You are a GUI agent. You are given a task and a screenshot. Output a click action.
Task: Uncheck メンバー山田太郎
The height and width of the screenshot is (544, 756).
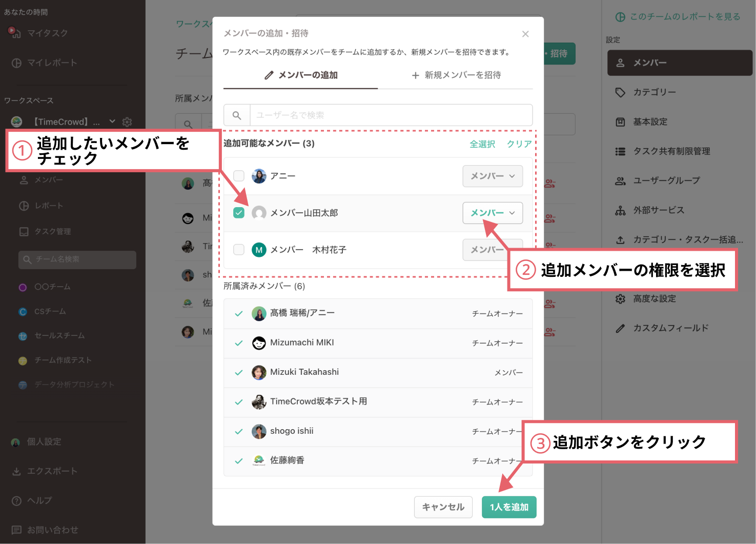pyautogui.click(x=239, y=212)
